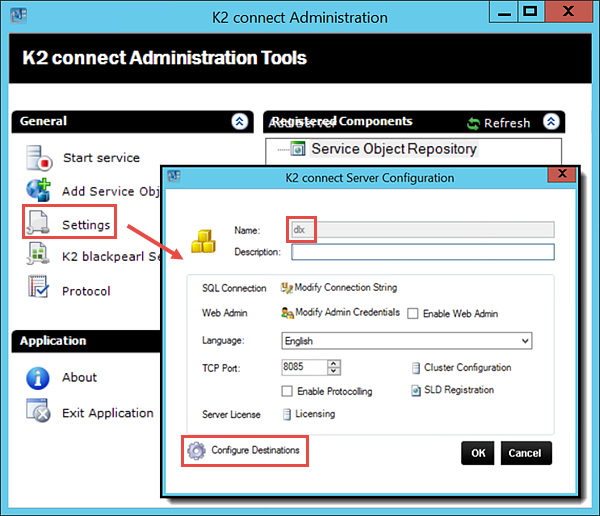The height and width of the screenshot is (516, 600).
Task: Click the green Refresh arrows icon
Action: (x=473, y=123)
